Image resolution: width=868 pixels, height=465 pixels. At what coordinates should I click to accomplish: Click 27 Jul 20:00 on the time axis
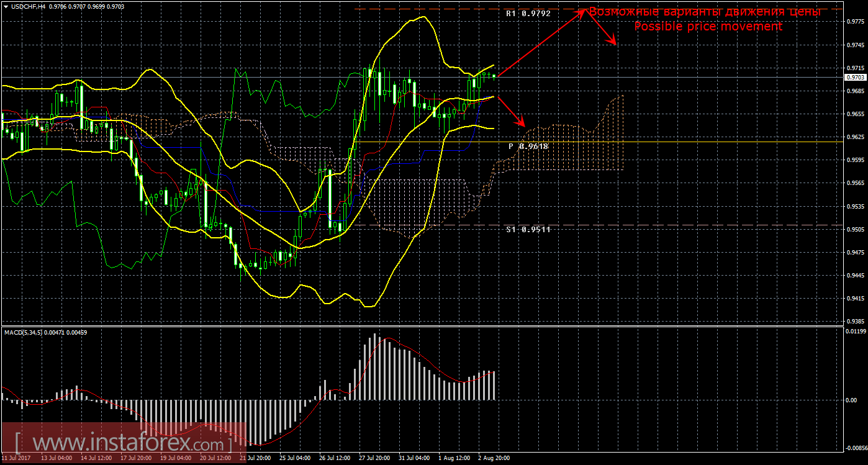[374, 459]
